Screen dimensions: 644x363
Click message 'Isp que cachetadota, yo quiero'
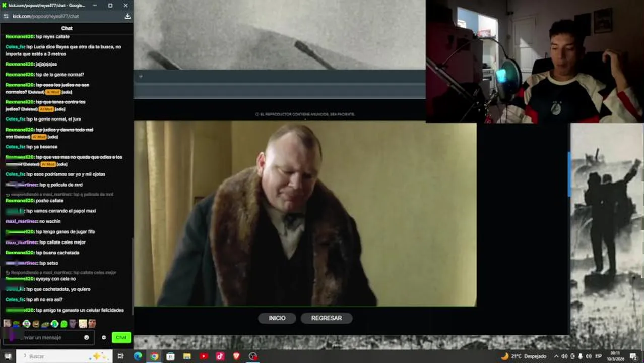[x=58, y=289]
